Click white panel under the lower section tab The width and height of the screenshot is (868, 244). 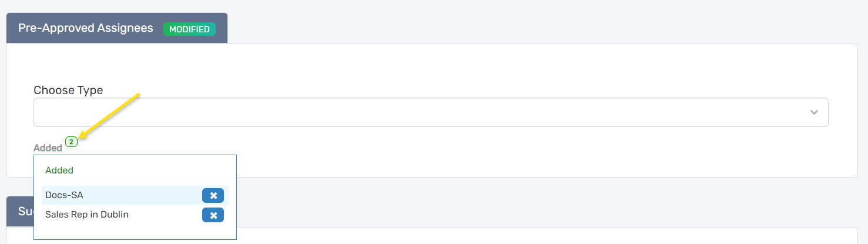click(x=529, y=236)
